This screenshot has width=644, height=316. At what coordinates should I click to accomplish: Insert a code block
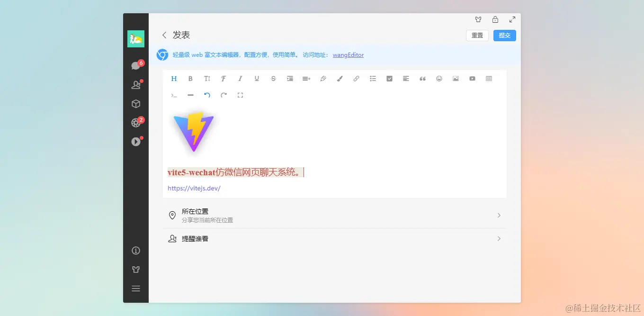pyautogui.click(x=174, y=95)
